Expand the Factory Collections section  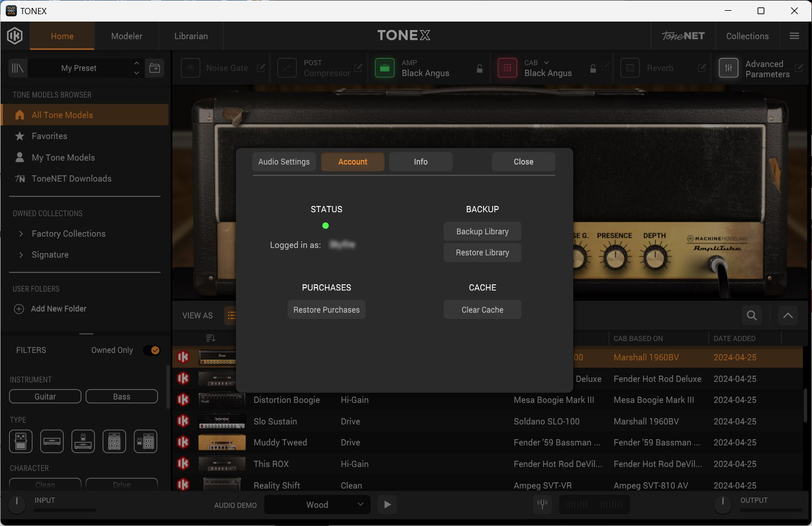coord(20,233)
